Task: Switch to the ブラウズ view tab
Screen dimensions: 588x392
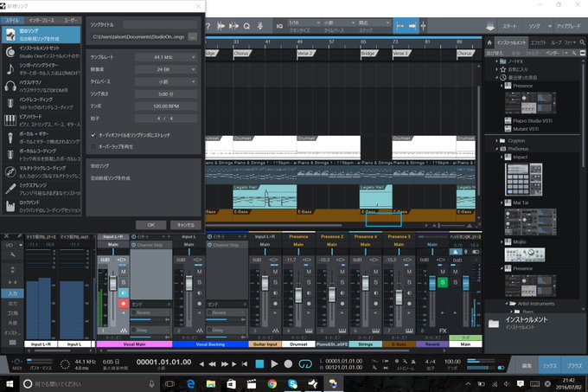Action: (x=574, y=365)
